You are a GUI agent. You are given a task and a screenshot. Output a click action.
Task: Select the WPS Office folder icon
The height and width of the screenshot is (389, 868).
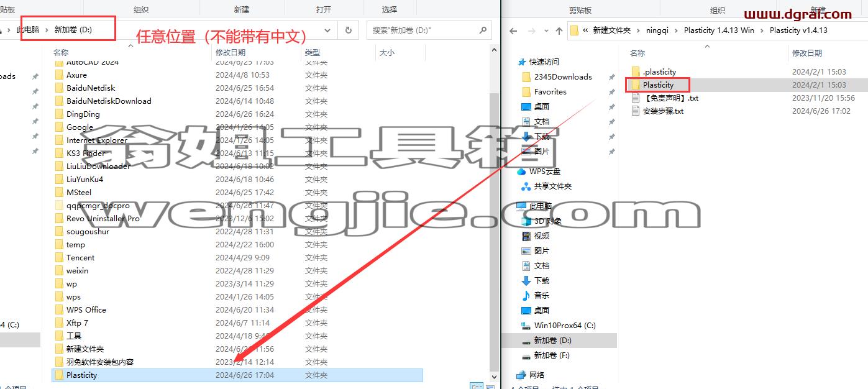(x=59, y=309)
